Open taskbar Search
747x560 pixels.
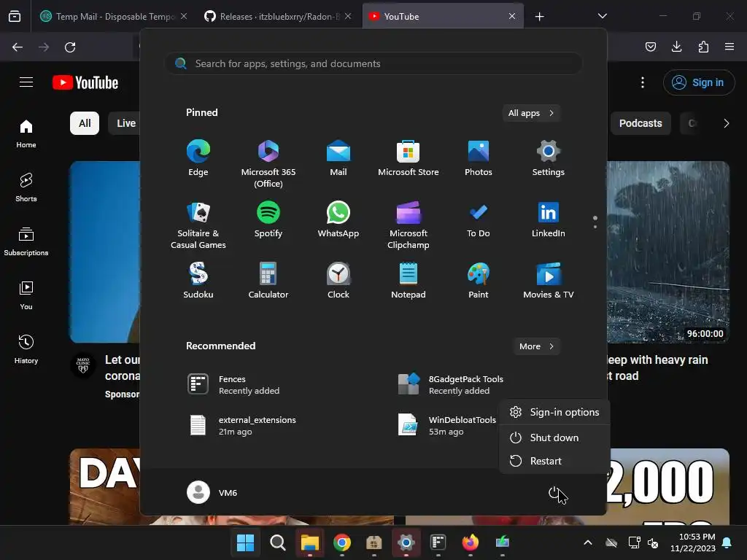[277, 542]
